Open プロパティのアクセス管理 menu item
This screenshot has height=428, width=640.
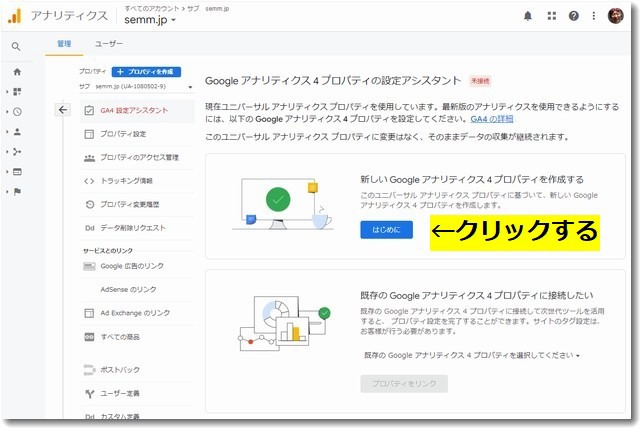[137, 157]
